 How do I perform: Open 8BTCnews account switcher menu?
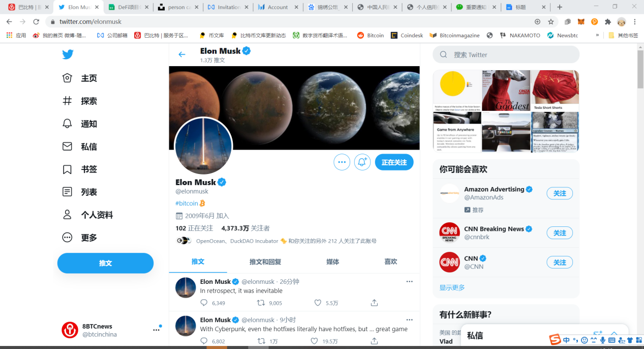[156, 330]
